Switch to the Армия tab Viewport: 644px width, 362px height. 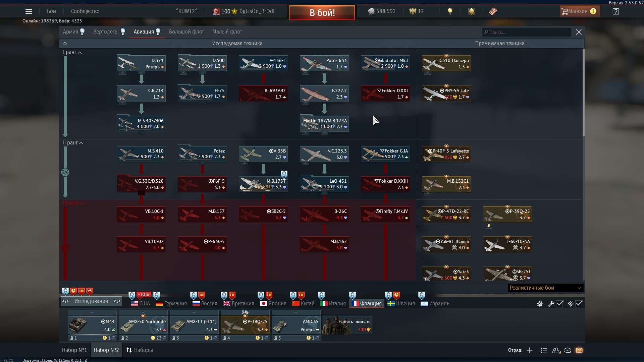[71, 32]
